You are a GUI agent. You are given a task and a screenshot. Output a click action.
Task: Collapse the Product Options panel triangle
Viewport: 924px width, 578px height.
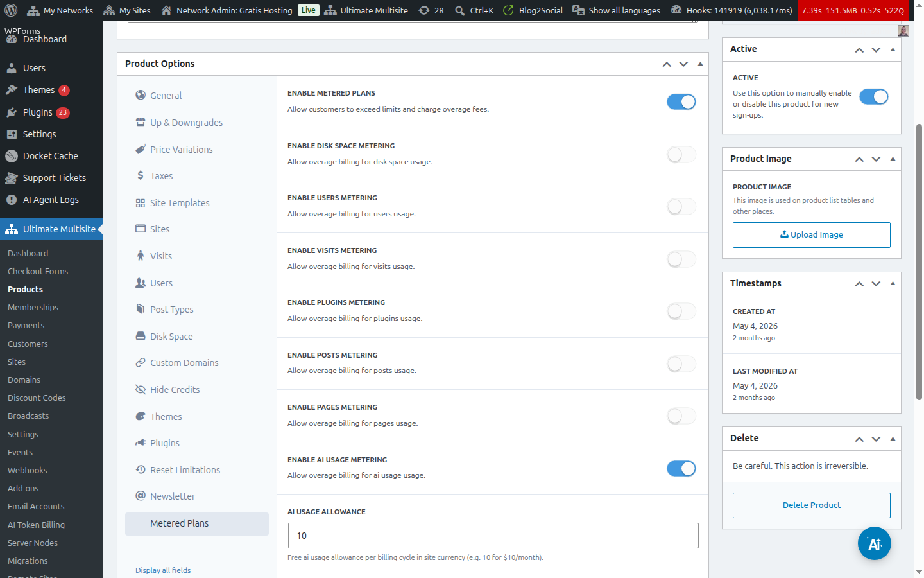700,64
